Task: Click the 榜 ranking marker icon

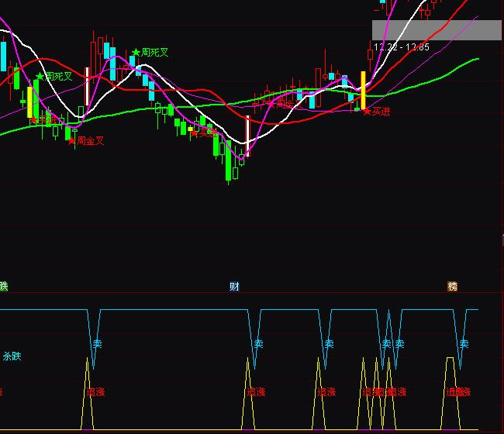Action: (x=452, y=286)
